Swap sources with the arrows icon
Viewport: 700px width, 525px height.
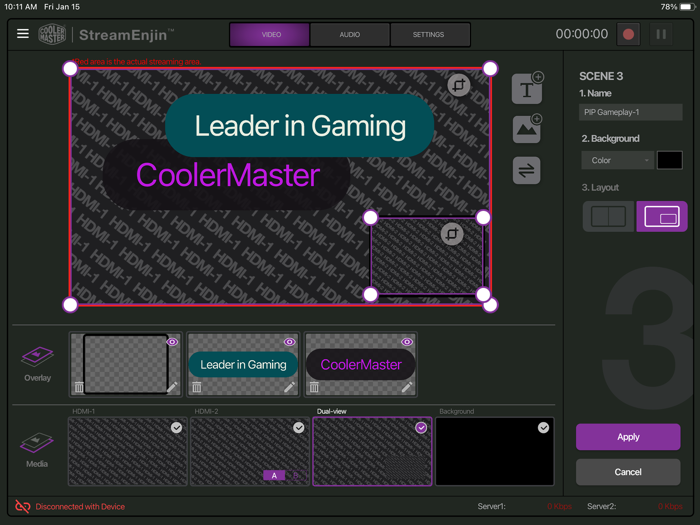527,170
